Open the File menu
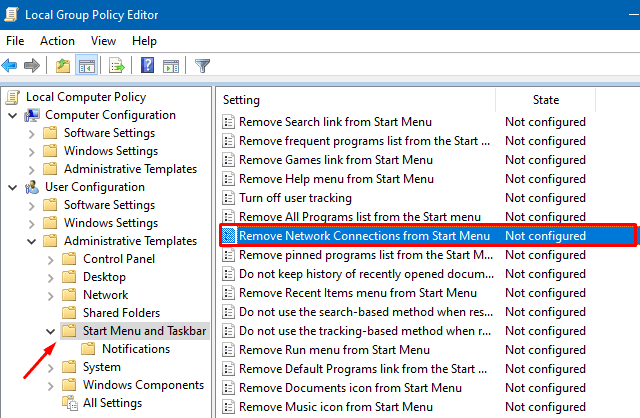Screen dimensions: 640x418 pyautogui.click(x=15, y=41)
